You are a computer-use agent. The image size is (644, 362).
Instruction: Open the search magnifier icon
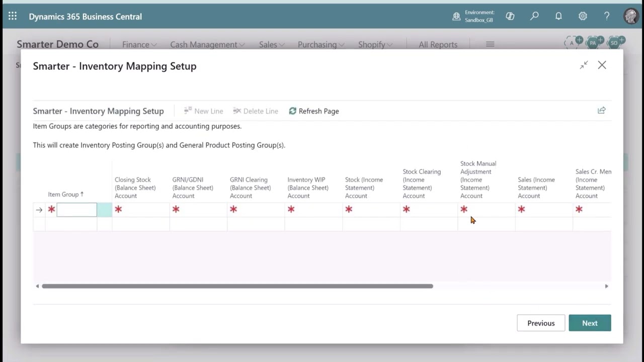(x=534, y=16)
